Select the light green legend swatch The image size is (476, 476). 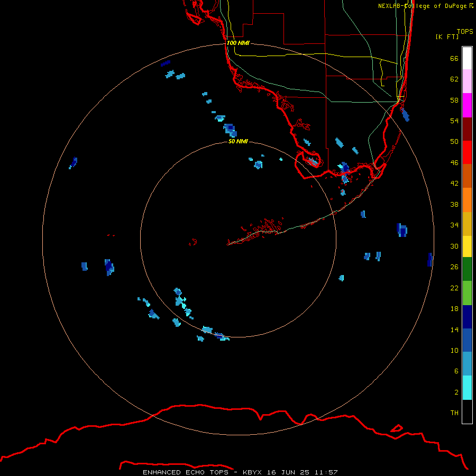(467, 293)
